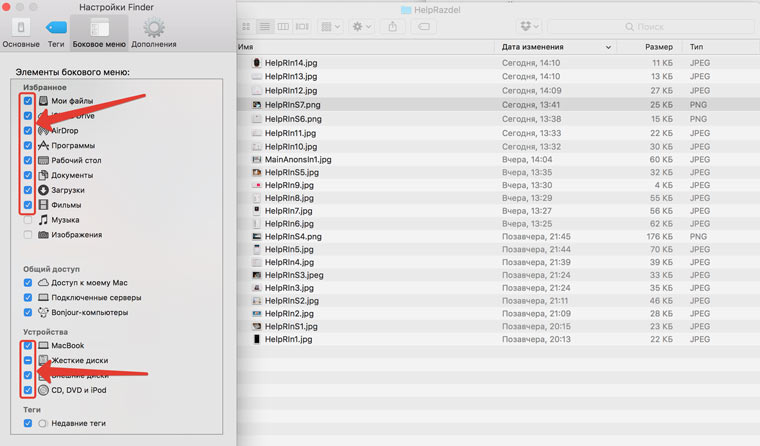Uncheck the Документы checkbox
760x446 pixels.
(x=28, y=175)
